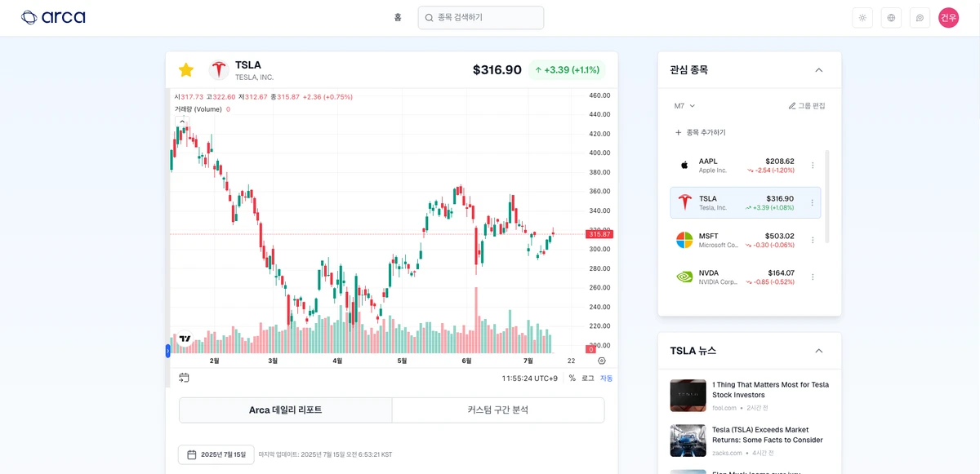Select MSFT row in watchlist
The height and width of the screenshot is (474, 980).
coord(746,240)
